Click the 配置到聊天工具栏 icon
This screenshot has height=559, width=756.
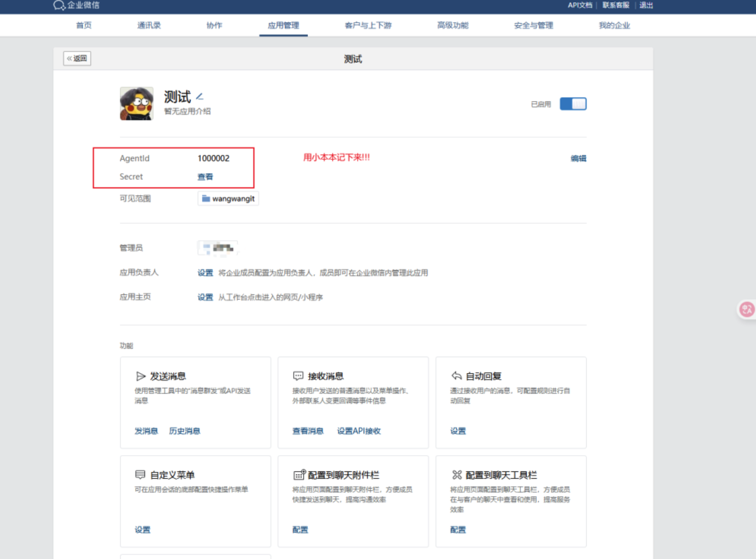[457, 475]
